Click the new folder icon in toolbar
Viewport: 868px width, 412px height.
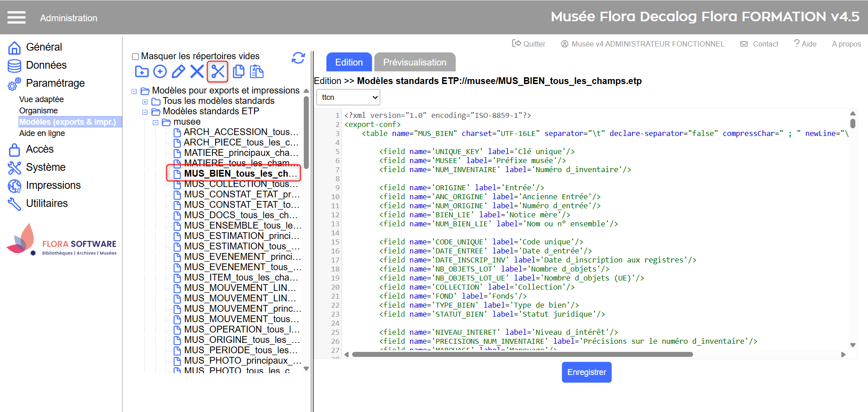tap(142, 71)
